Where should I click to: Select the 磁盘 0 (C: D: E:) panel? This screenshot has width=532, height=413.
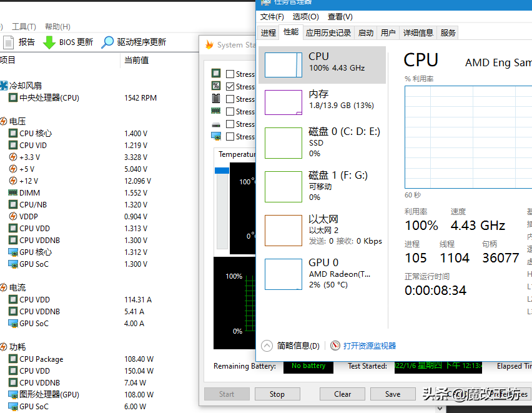322,142
